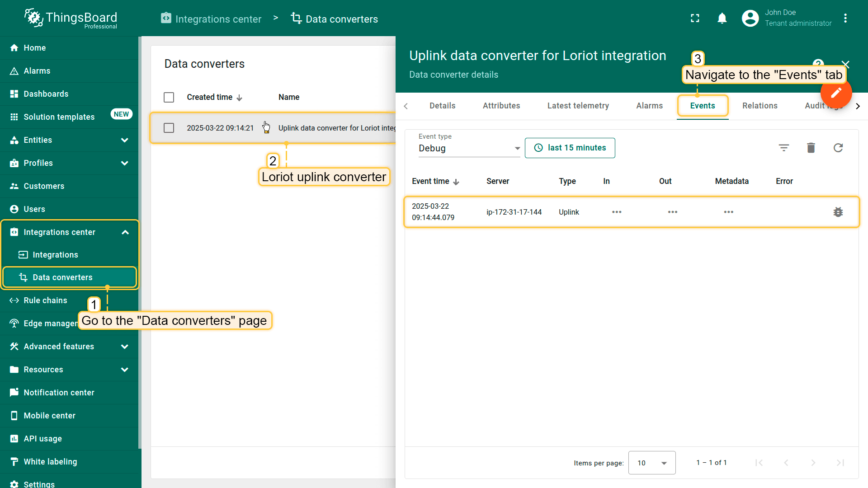Refresh the events list
Screen dimensions: 868x488
tap(838, 148)
